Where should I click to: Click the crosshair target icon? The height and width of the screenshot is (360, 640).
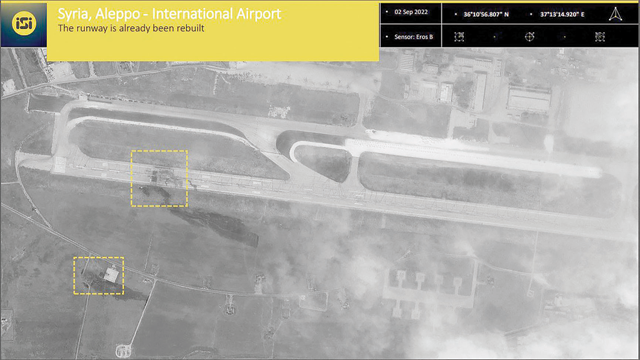529,37
